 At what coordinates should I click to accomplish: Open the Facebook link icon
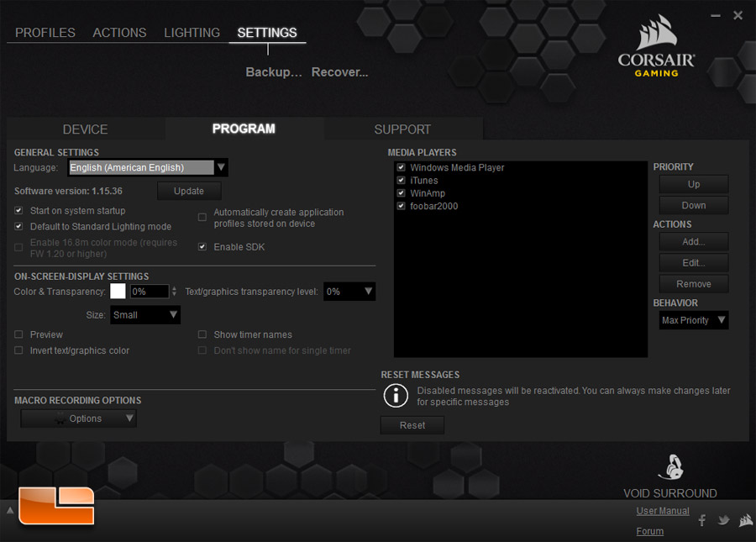702,520
